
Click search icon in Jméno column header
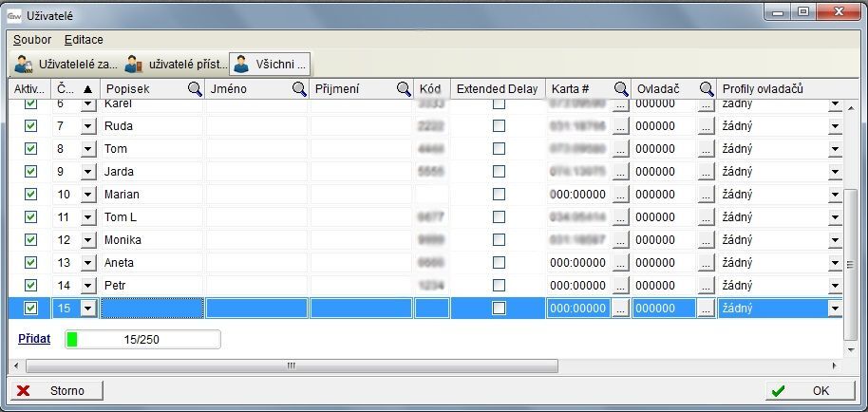point(298,89)
